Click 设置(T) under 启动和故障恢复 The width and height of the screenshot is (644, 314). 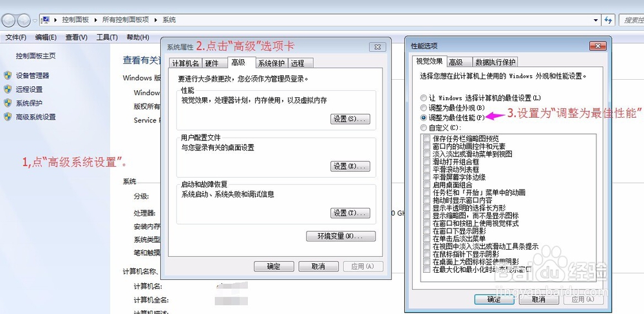coord(350,213)
